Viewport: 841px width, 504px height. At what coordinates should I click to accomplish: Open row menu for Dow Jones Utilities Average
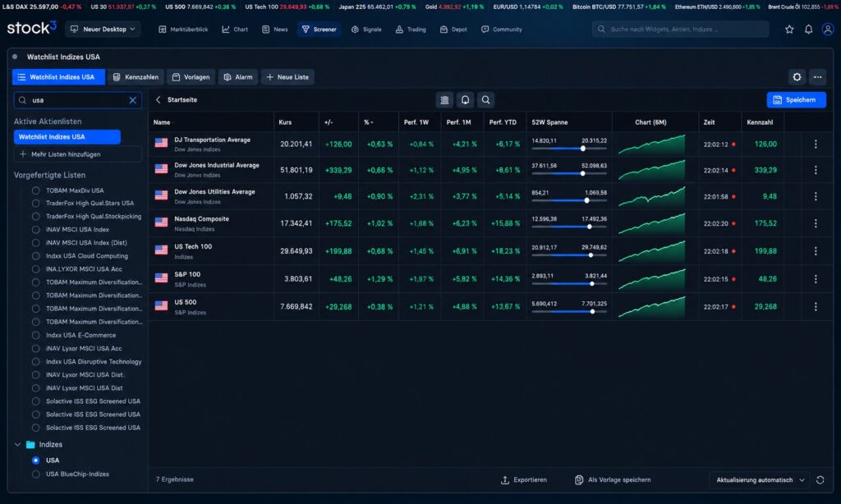pyautogui.click(x=816, y=197)
